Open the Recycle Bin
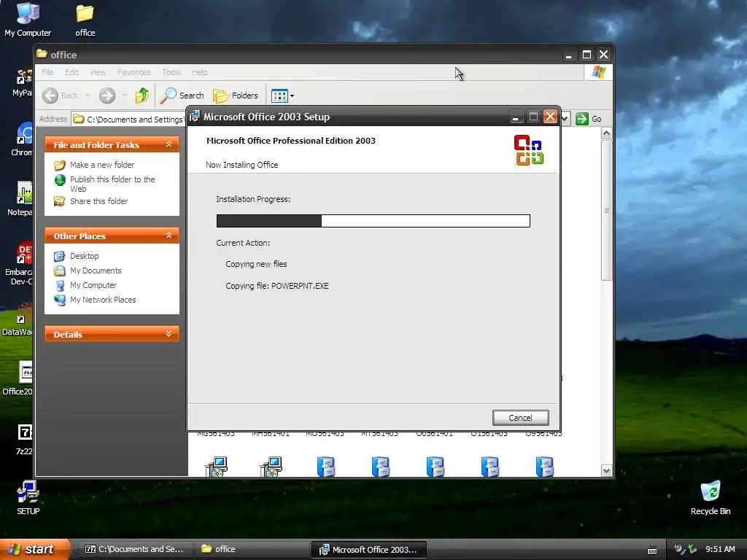 tap(711, 497)
